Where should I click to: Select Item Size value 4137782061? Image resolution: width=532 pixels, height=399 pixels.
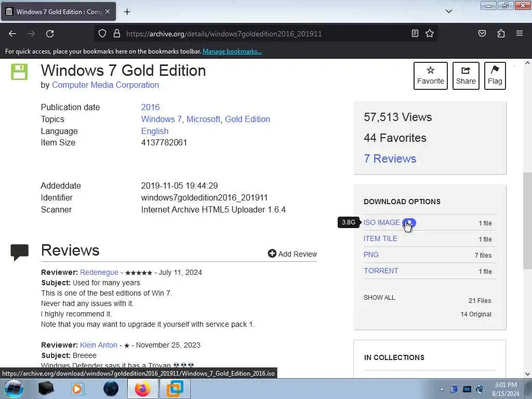click(x=164, y=142)
